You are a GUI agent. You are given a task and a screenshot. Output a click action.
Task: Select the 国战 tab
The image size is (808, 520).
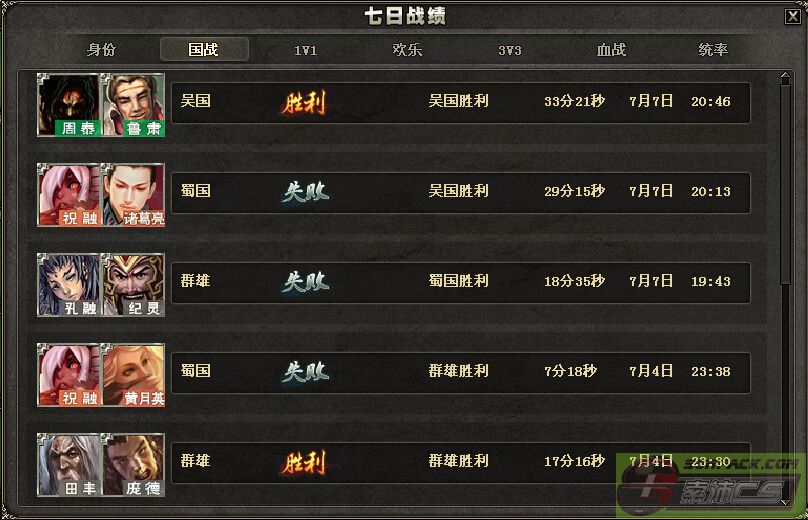pyautogui.click(x=204, y=49)
